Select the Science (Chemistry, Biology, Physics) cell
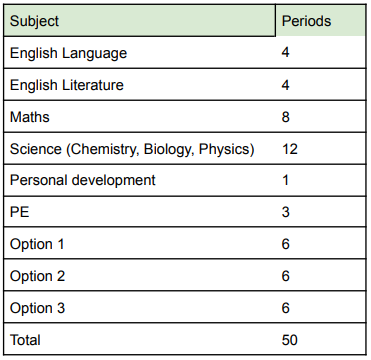371x360 pixels. click(140, 149)
